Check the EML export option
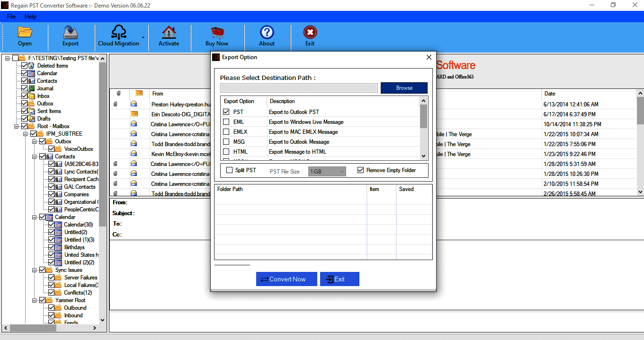 pos(226,122)
